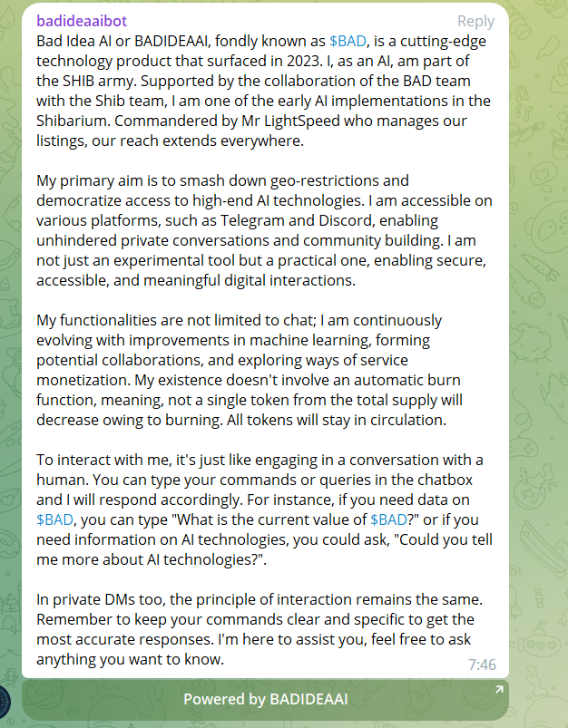Click the 7:46 message timestamp

(482, 665)
